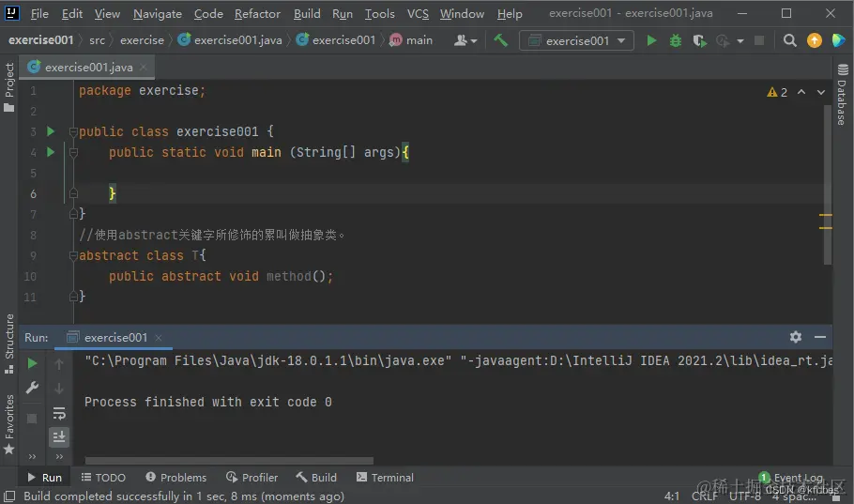Collapse the abstract class T fold marker
Screen dimensions: 854x504
click(x=73, y=255)
